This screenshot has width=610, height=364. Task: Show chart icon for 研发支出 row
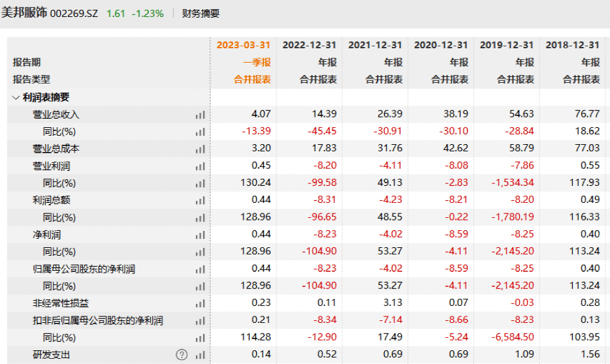pyautogui.click(x=200, y=355)
